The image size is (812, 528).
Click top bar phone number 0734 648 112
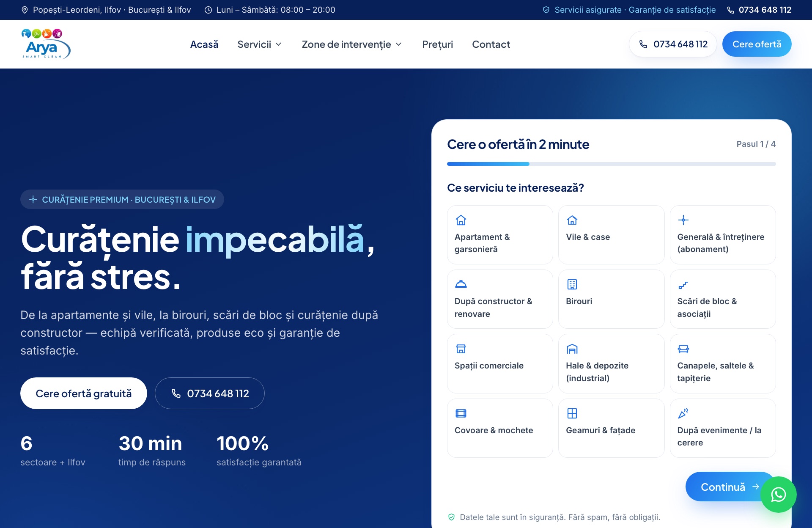(x=765, y=10)
